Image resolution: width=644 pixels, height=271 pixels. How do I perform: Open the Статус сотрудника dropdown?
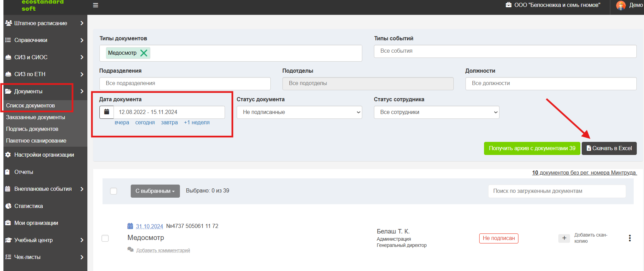[437, 112]
